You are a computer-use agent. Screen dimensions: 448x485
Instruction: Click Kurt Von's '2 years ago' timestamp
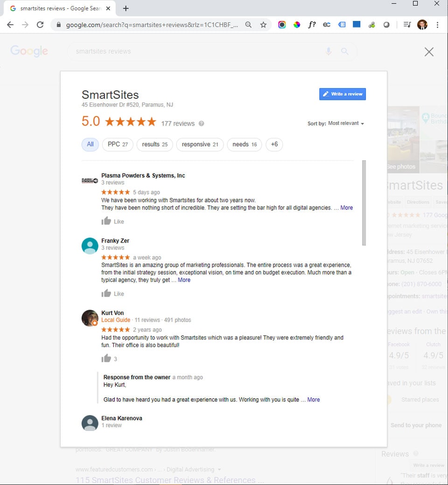(147, 329)
